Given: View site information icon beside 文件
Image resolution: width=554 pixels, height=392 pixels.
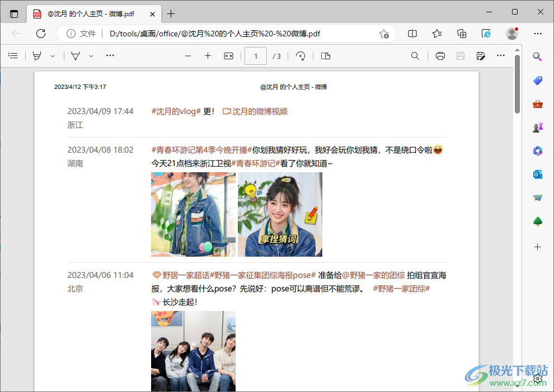Looking at the screenshot, I should pyautogui.click(x=71, y=34).
